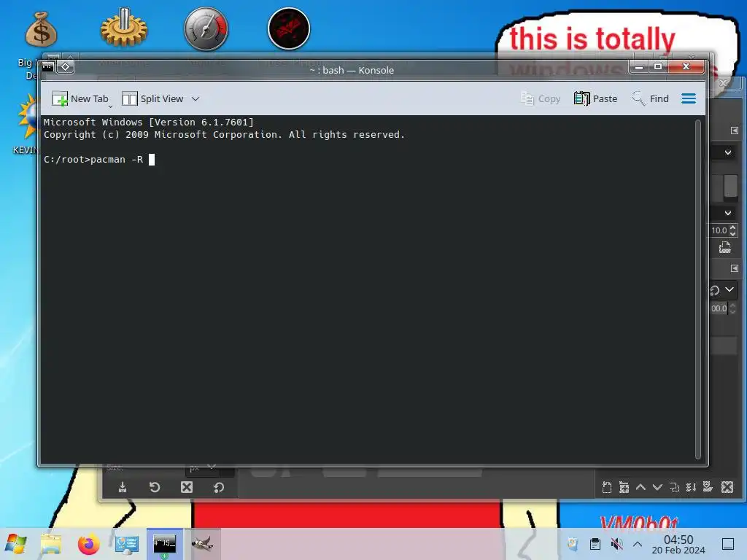Increase the 10.0 value with the up stepper
This screenshot has width=747, height=560.
[732, 227]
